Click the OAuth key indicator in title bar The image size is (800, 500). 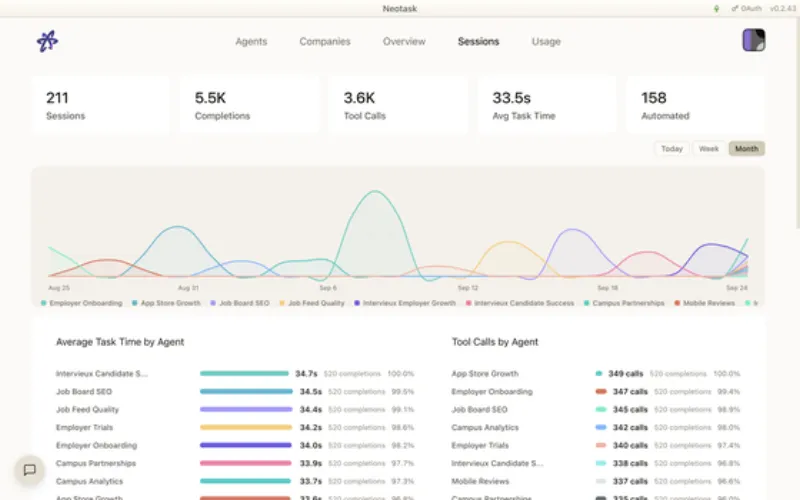click(746, 9)
